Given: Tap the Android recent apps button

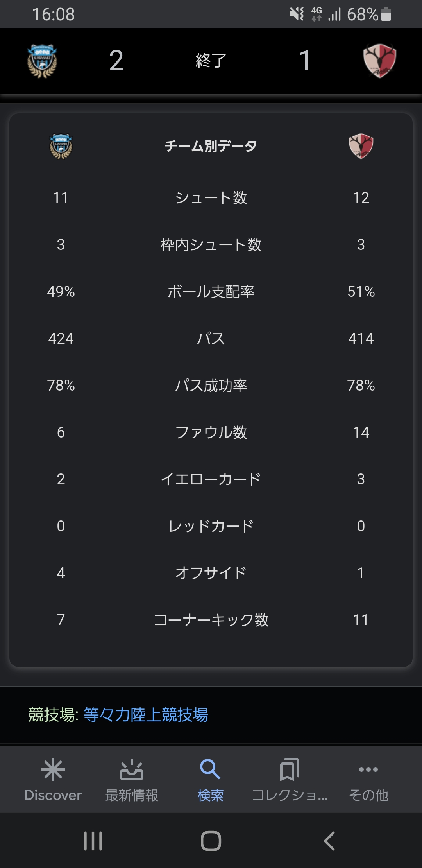Looking at the screenshot, I should (93, 841).
